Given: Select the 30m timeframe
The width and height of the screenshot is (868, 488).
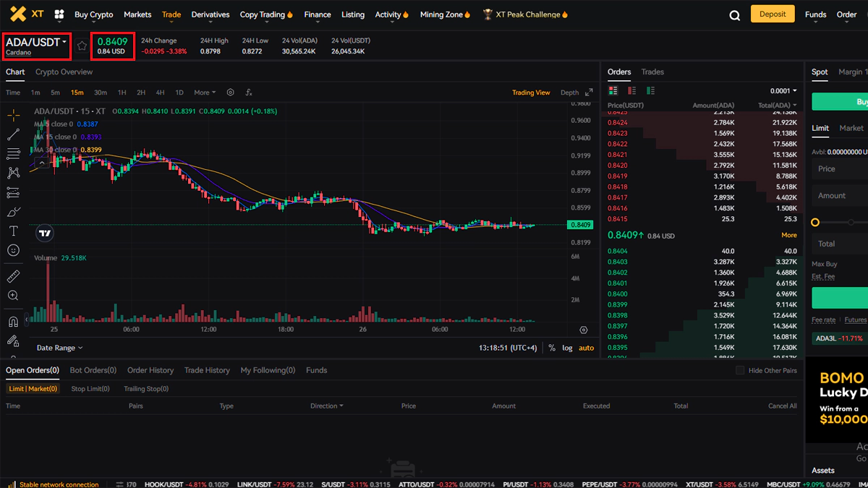Looking at the screenshot, I should pyautogui.click(x=101, y=93).
